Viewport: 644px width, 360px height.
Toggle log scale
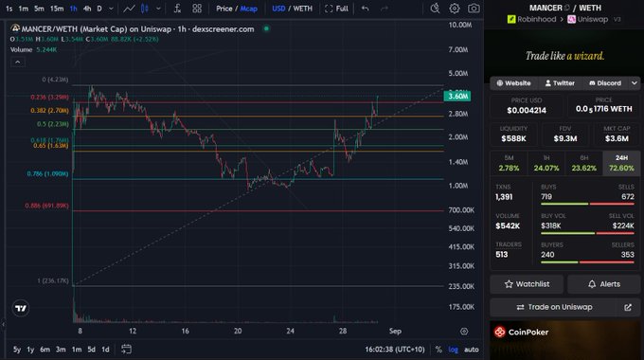(453, 350)
